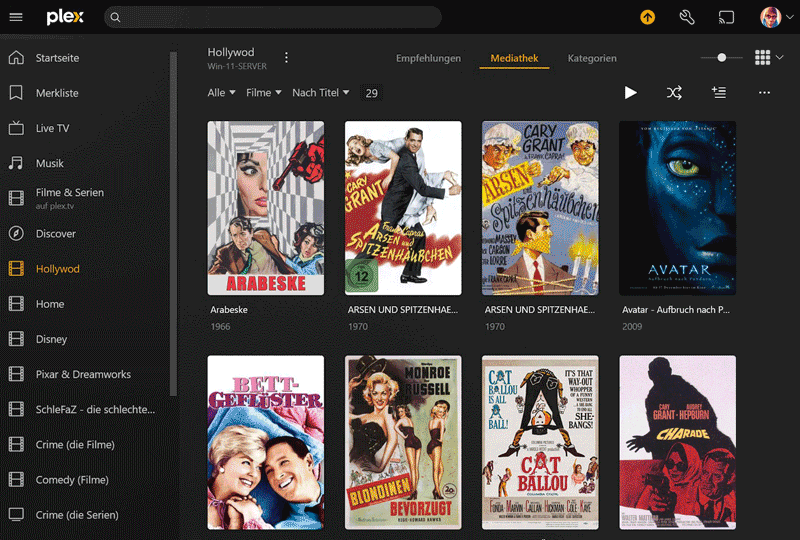Switch to the Empfehlungen tab
Screen dimensions: 800x540
pyautogui.click(x=428, y=58)
